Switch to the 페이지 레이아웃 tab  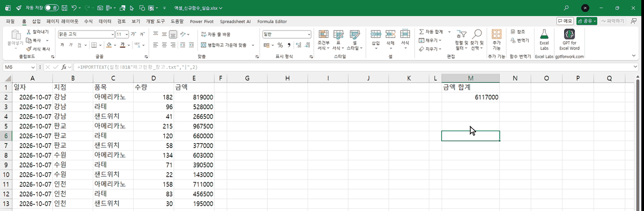tap(63, 21)
